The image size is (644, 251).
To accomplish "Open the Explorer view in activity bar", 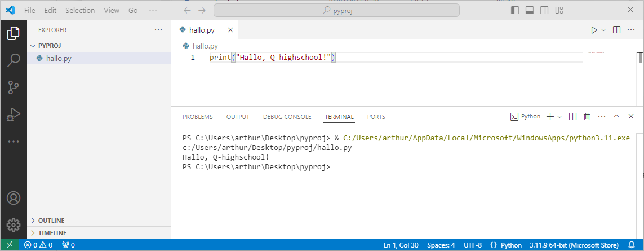I will (x=14, y=34).
